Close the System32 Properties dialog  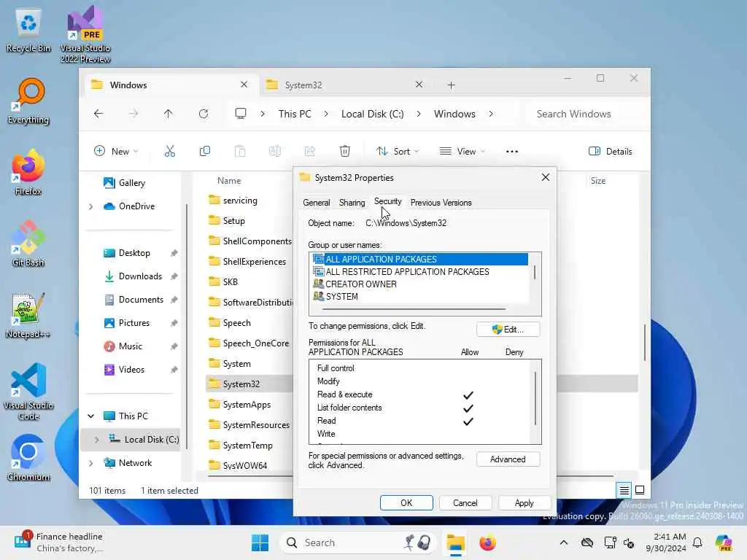546,177
